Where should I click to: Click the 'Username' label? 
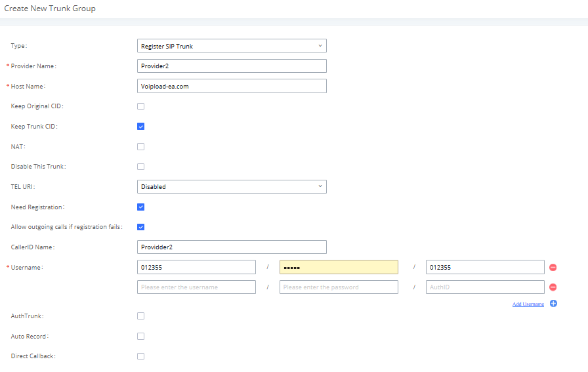click(x=27, y=268)
